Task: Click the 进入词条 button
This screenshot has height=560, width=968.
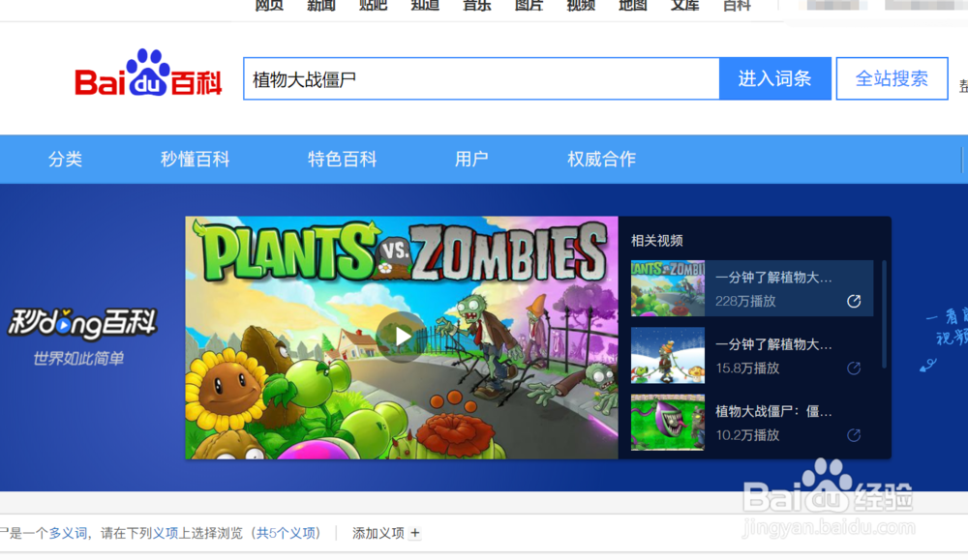Action: 775,78
